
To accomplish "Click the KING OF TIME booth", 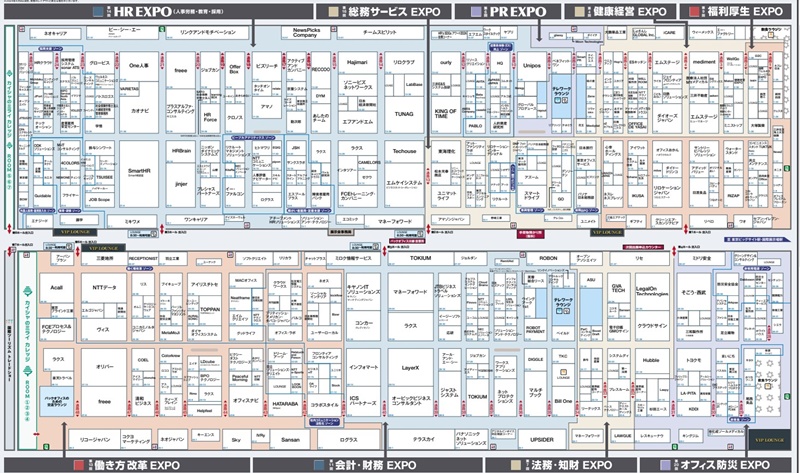I will [445, 114].
